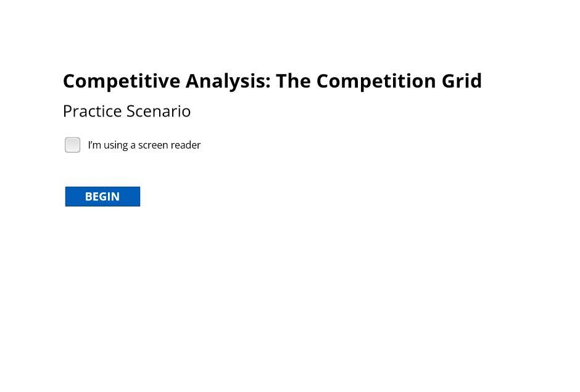Click the word "Analysis:" in the title
This screenshot has height=392, width=580.
tap(228, 81)
